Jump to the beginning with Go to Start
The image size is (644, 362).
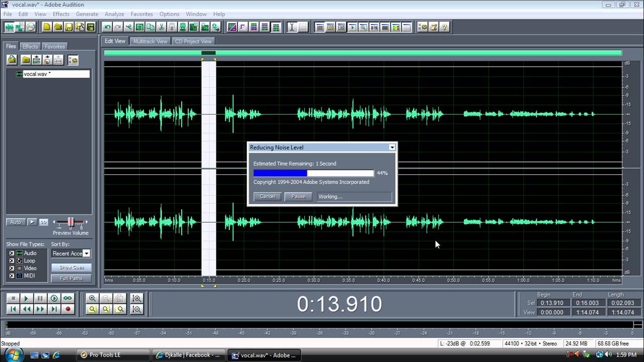(14, 310)
